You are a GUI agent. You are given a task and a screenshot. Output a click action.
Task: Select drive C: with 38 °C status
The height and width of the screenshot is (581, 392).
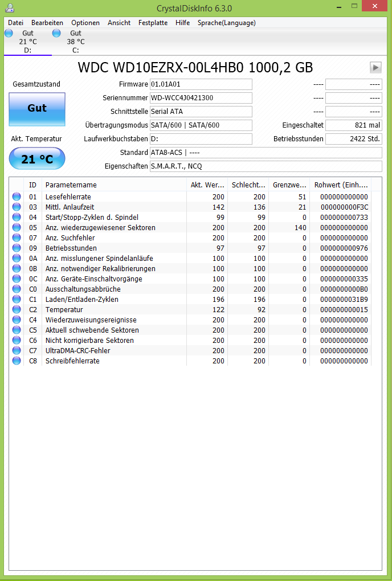[76, 42]
